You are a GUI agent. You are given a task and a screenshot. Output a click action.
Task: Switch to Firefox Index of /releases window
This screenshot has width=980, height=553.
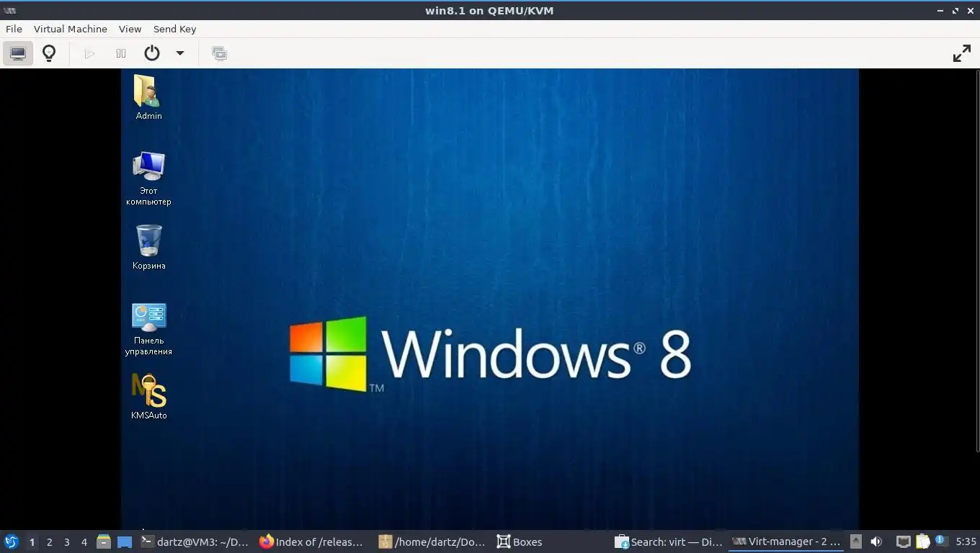click(313, 541)
